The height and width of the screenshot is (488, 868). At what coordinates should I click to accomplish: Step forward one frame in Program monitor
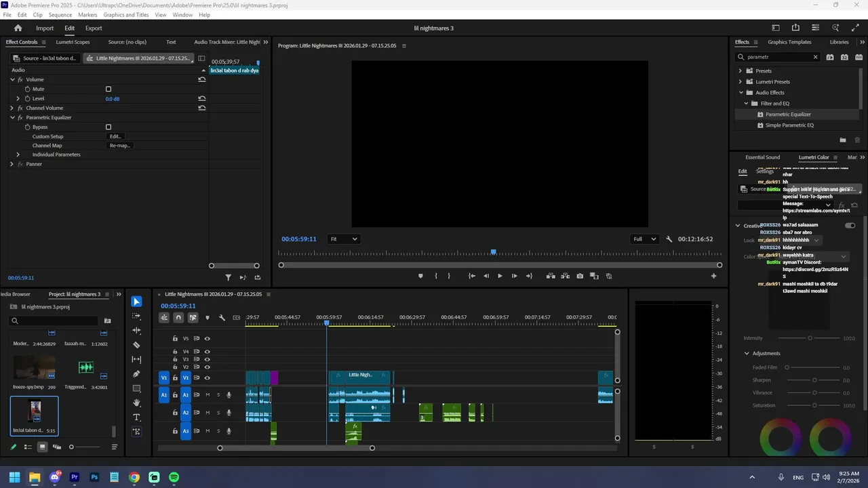tap(514, 276)
